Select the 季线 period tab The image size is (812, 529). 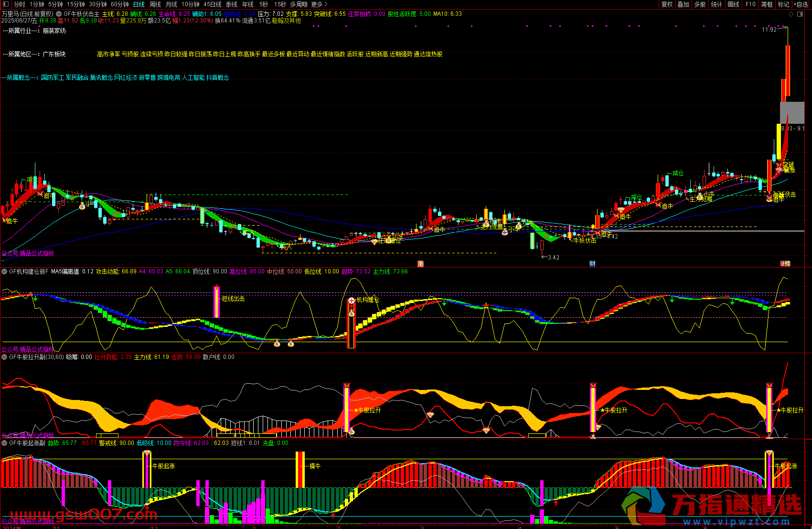click(232, 4)
